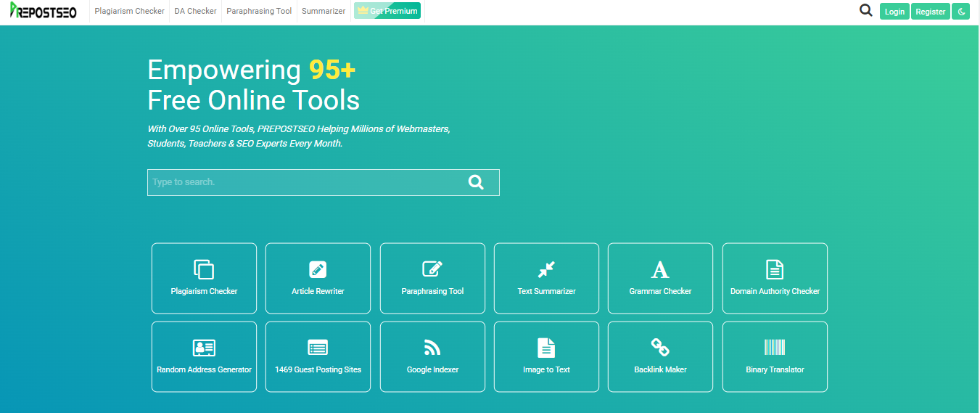Click the Binary Translator barcode icon
This screenshot has width=980, height=413.
(775, 347)
